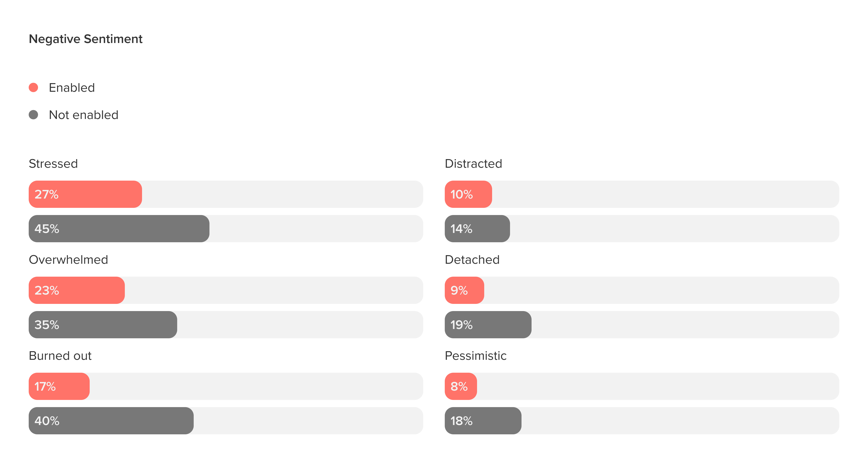Select the 10% Distracted enabled bar
Screen dimensions: 868x463
click(x=468, y=194)
